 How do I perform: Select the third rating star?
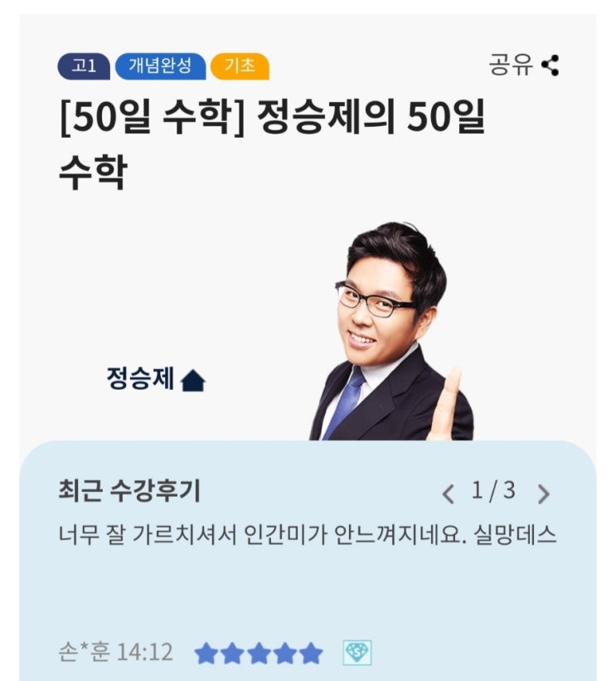[259, 653]
